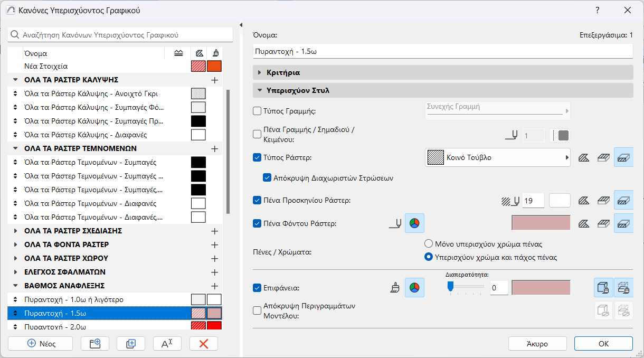Click the new folder/group icon button
Screen dimensions: 644x358
pyautogui.click(x=95, y=343)
